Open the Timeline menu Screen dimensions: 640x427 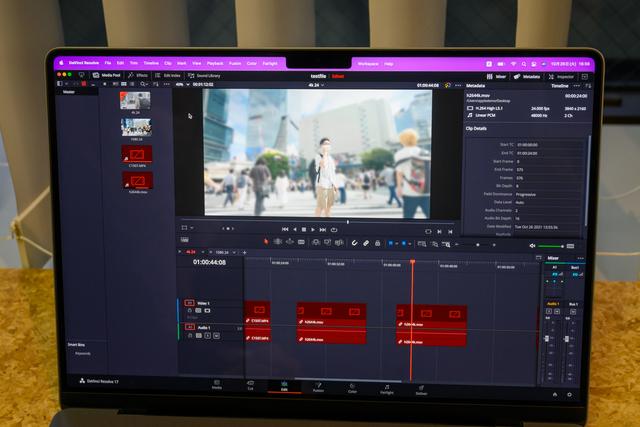151,63
